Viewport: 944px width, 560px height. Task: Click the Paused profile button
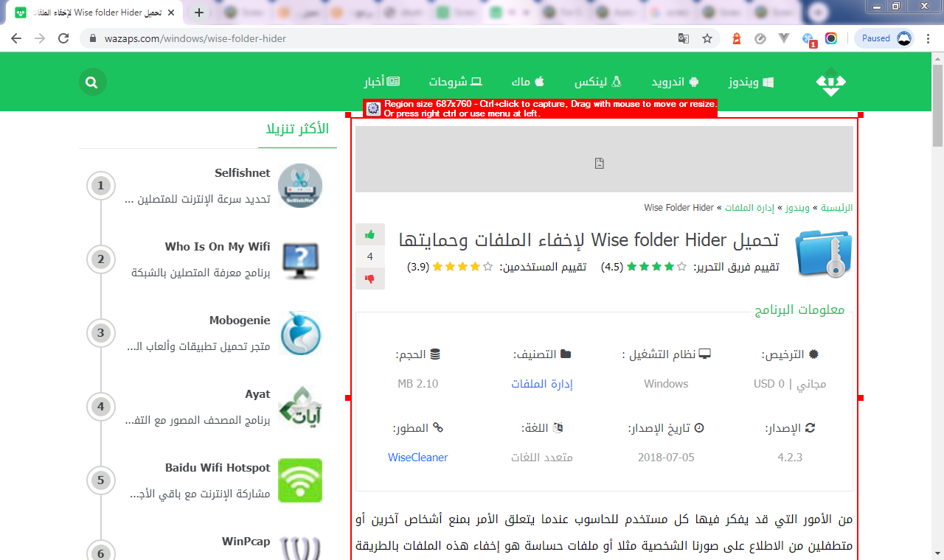coord(884,38)
